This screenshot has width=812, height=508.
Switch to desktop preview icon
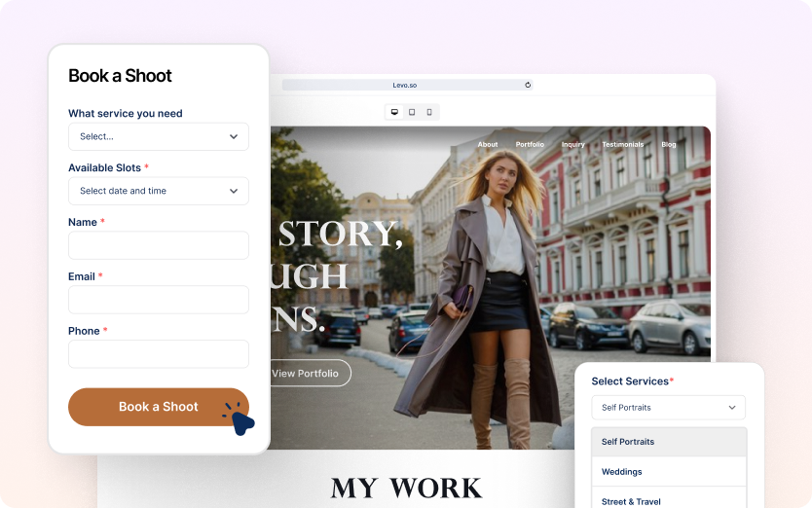click(394, 112)
